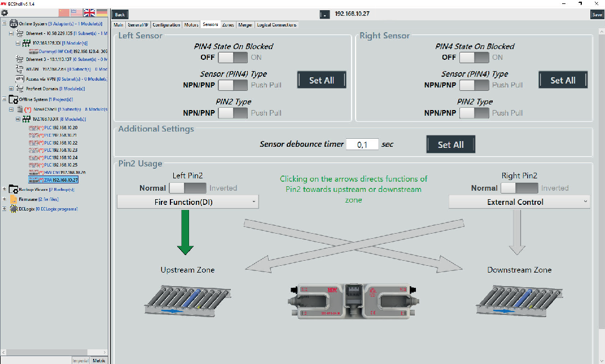Click Set All in Left Sensor
Screen dimensions: 605x364
pyautogui.click(x=321, y=80)
